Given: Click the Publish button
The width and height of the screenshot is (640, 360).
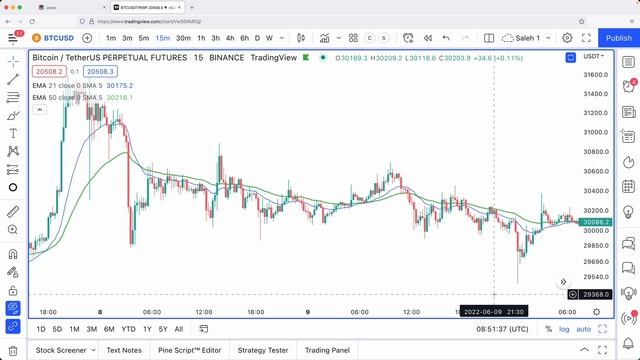Looking at the screenshot, I should coord(619,38).
